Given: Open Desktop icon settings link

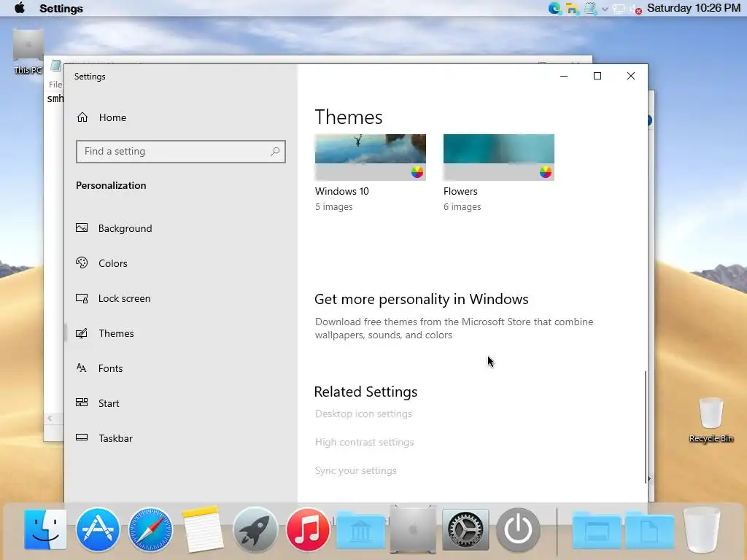Looking at the screenshot, I should [363, 414].
